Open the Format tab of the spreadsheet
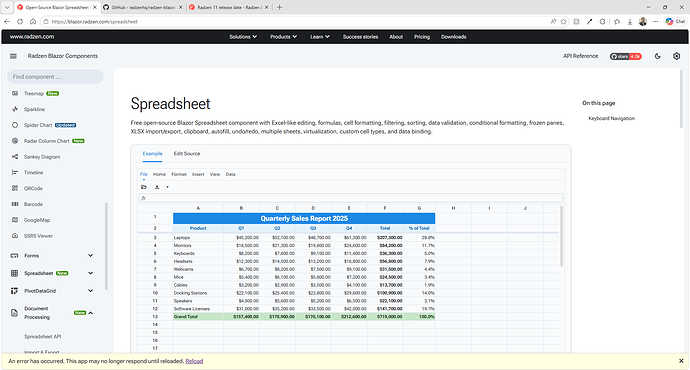This screenshot has height=370, width=690. [179, 174]
